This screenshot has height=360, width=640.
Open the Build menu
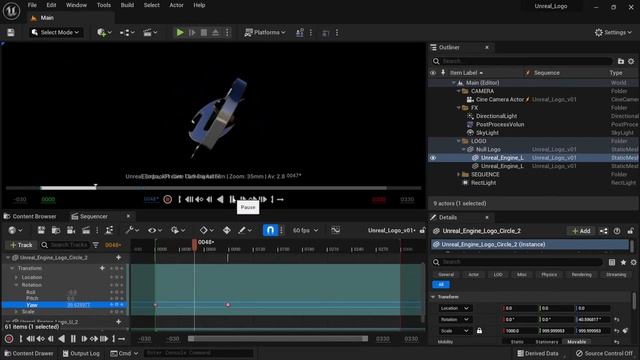pos(127,5)
